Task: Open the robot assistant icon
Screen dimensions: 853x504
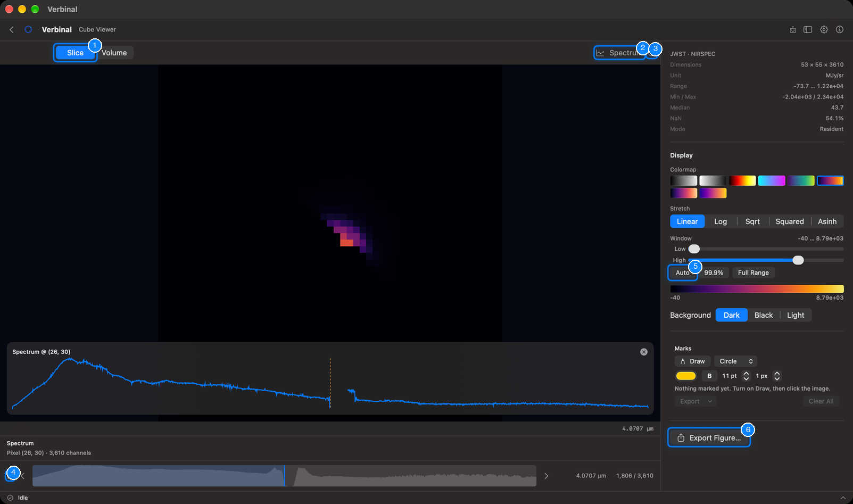Action: (793, 30)
